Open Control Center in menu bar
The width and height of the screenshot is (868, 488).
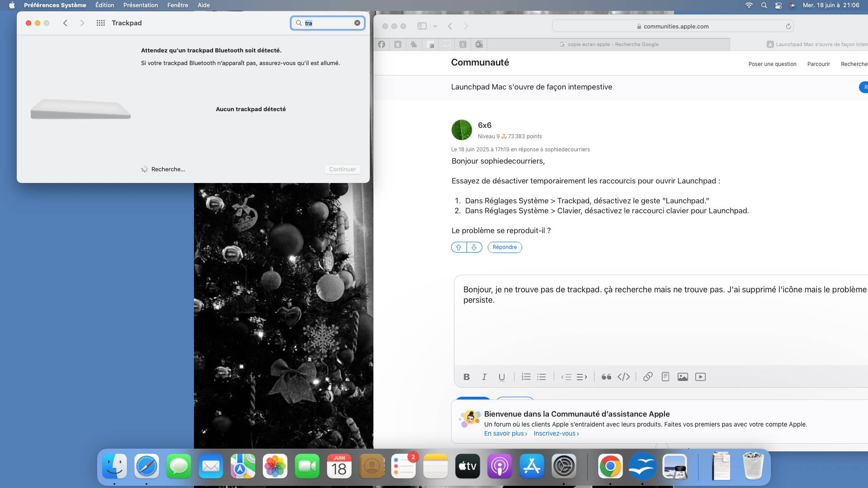pyautogui.click(x=778, y=5)
